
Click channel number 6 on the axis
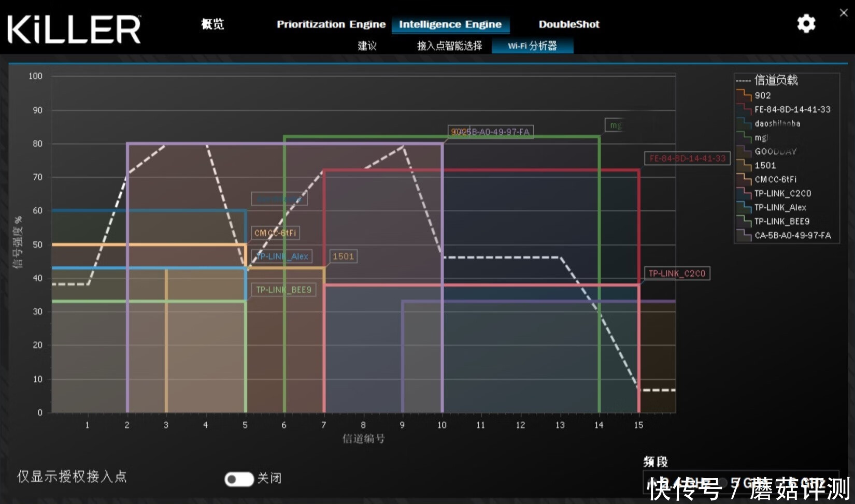point(284,425)
